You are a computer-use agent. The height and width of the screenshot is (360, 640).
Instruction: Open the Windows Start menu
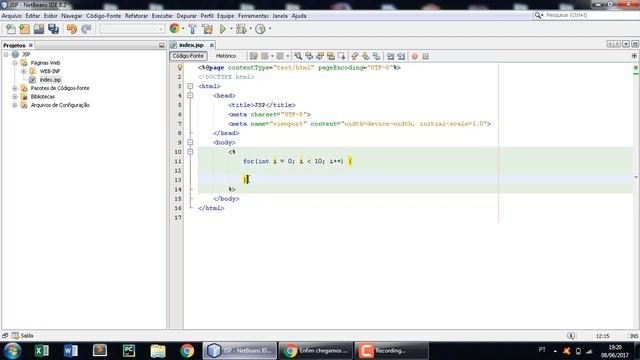point(12,351)
